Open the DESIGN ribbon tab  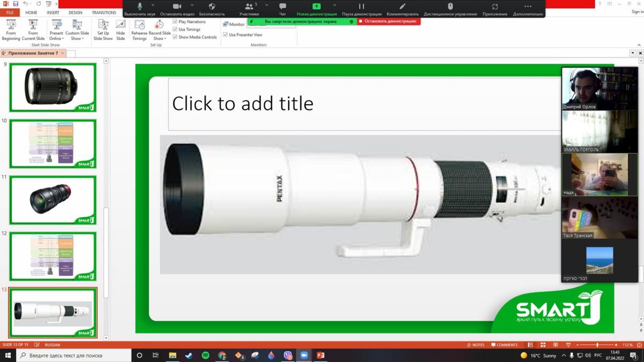point(75,12)
